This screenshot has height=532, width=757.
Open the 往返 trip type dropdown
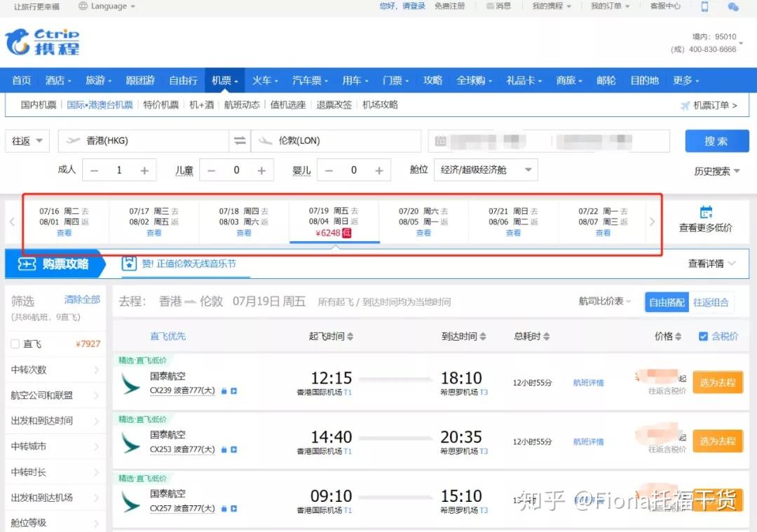[x=27, y=141]
